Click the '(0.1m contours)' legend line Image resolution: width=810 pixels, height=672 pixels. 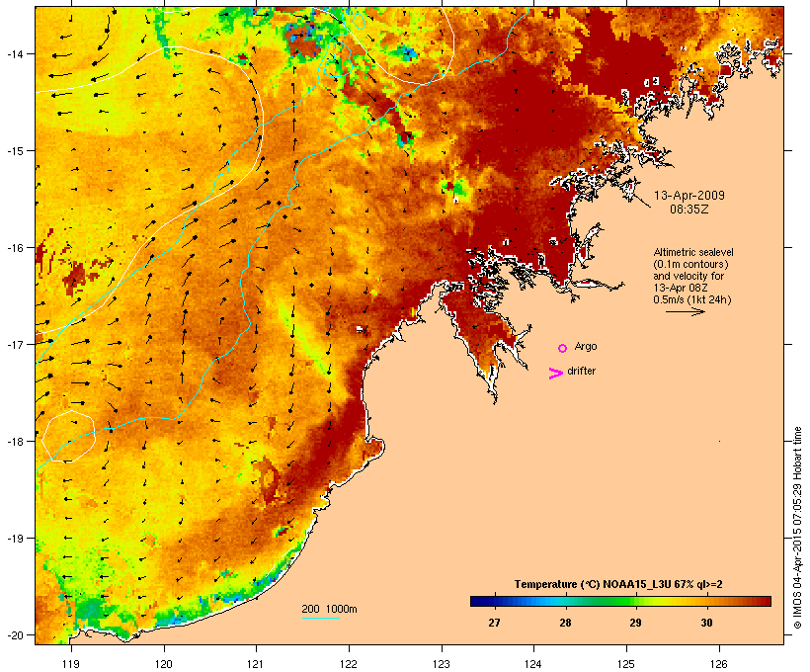690,264
